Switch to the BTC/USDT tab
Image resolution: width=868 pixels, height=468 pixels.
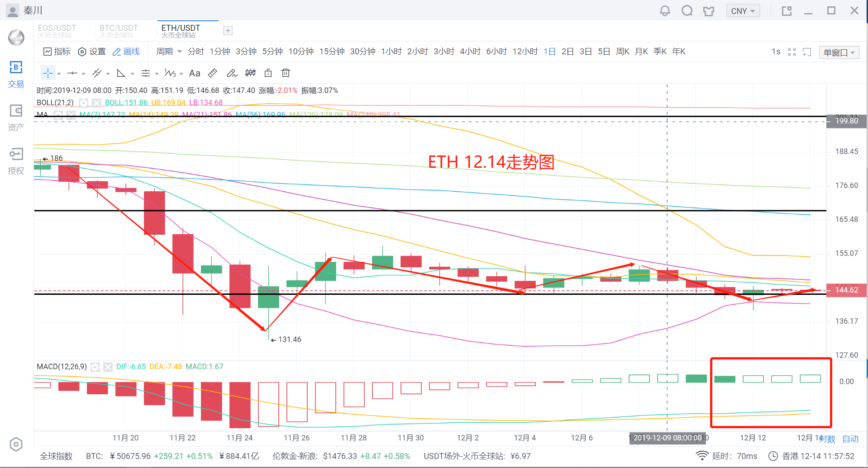click(x=119, y=31)
